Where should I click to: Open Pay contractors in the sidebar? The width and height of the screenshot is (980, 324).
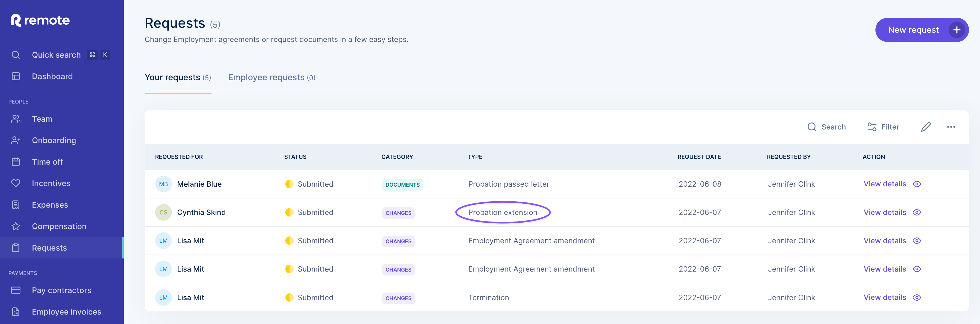tap(62, 290)
